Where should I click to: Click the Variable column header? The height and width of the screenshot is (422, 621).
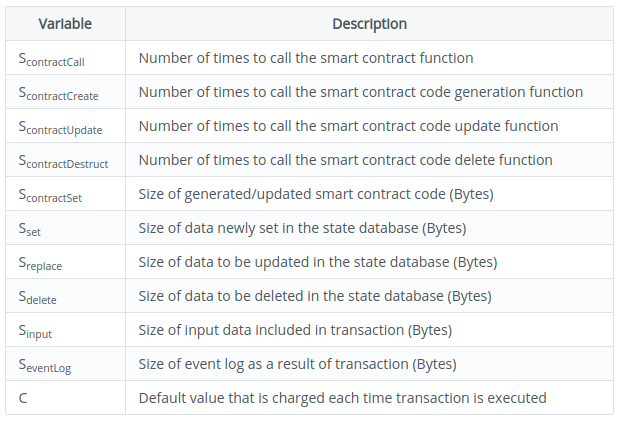click(x=65, y=24)
